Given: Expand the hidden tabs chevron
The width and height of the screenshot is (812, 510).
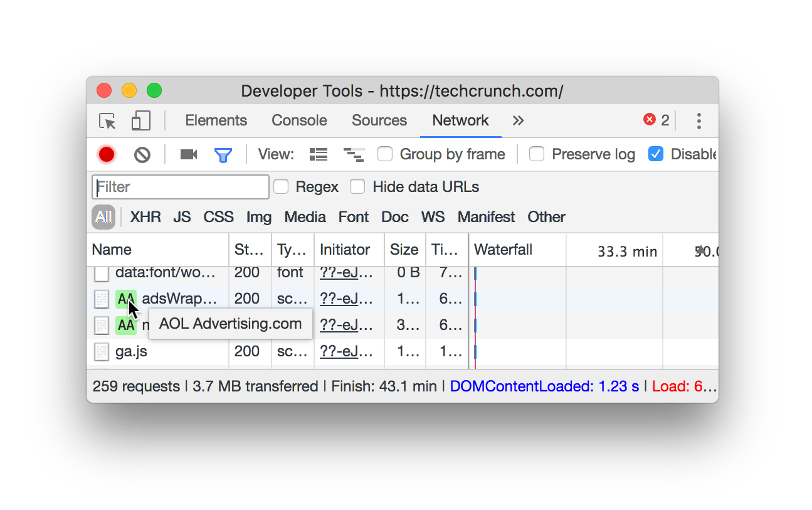Looking at the screenshot, I should pos(518,120).
